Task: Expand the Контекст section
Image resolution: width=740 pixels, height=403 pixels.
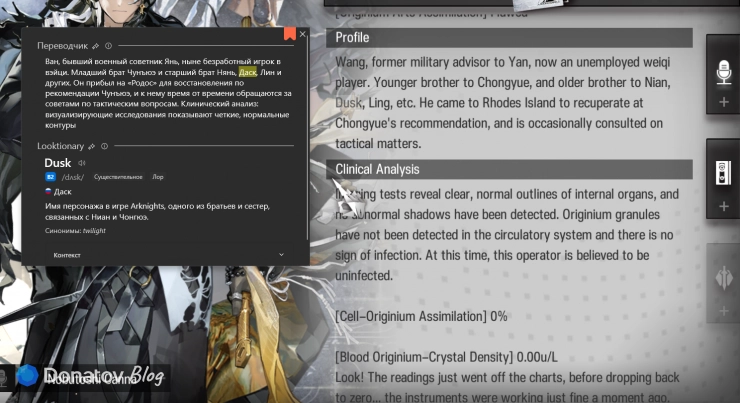Action: (168, 255)
